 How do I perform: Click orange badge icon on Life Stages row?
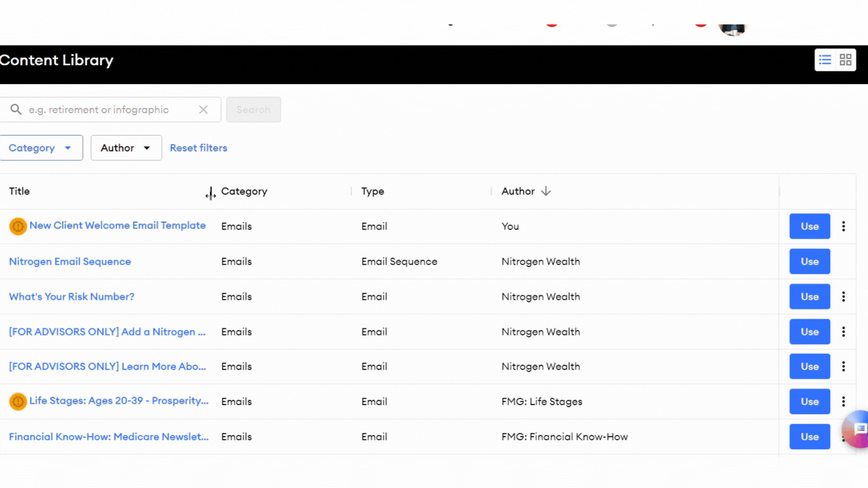(18, 401)
